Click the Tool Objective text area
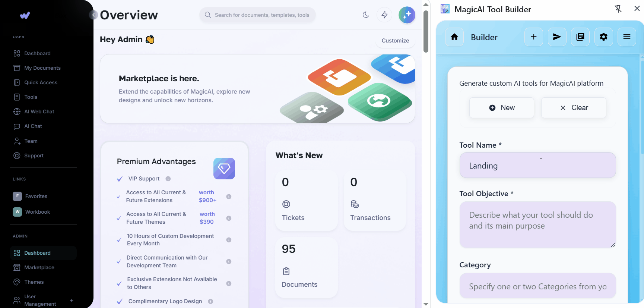The image size is (644, 308). point(537,225)
